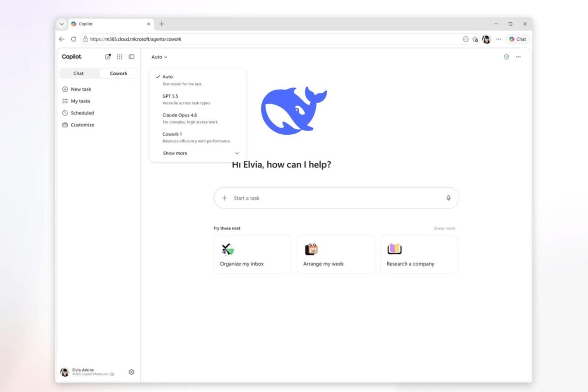Click the browser address bar URL
The width and height of the screenshot is (588, 392).
(x=136, y=39)
